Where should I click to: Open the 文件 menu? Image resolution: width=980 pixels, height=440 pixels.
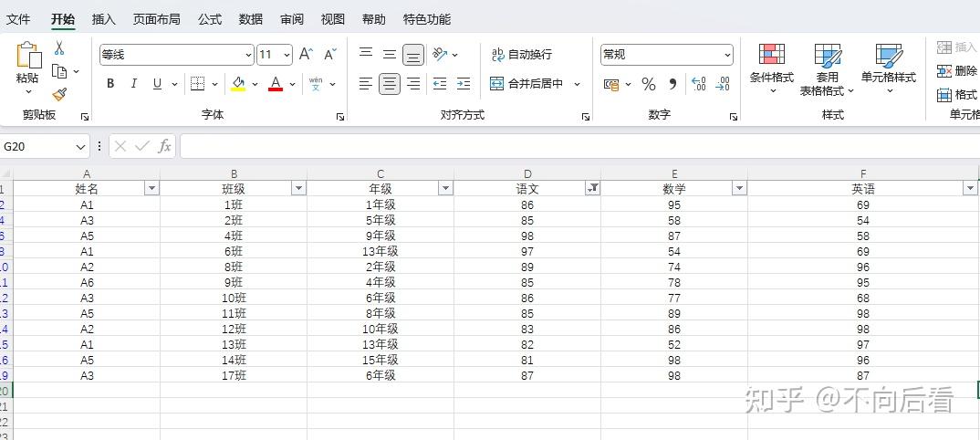(18, 19)
